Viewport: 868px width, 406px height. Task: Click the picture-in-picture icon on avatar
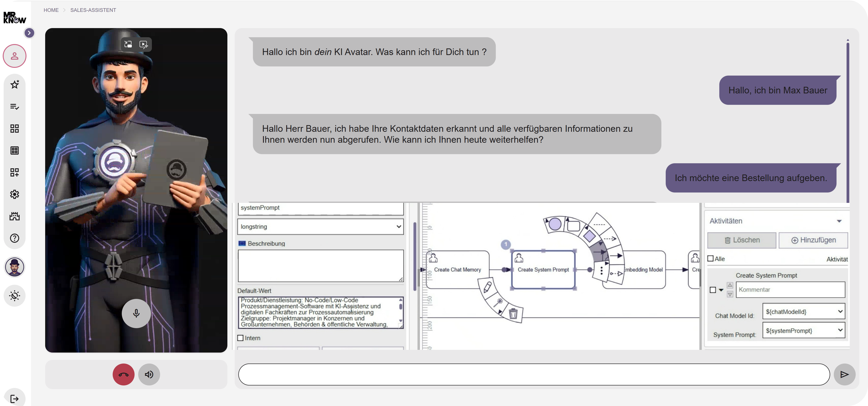(128, 44)
